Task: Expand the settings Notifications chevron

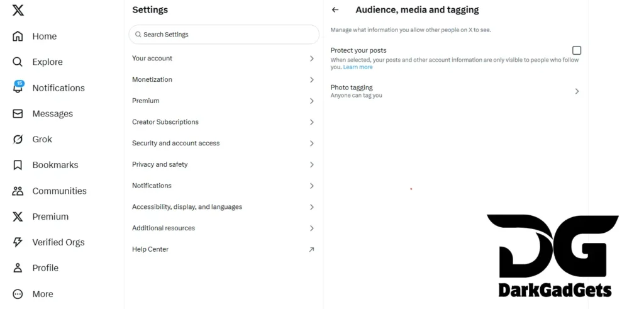Action: 312,186
